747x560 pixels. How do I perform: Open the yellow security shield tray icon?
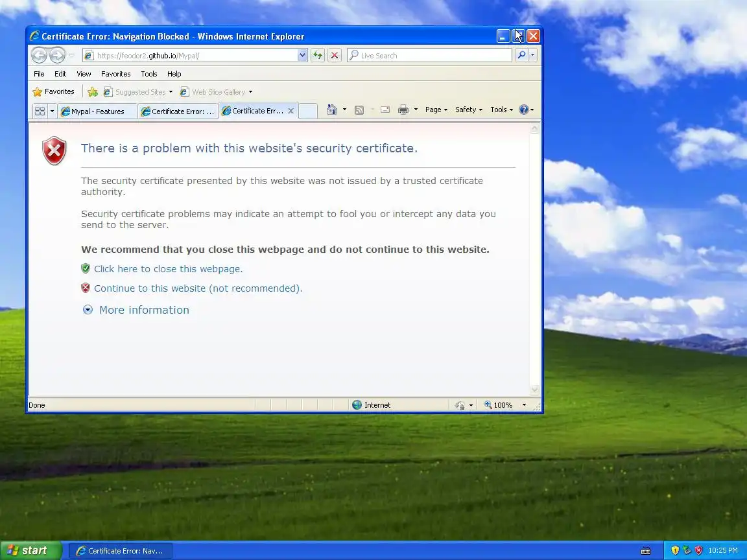675,550
